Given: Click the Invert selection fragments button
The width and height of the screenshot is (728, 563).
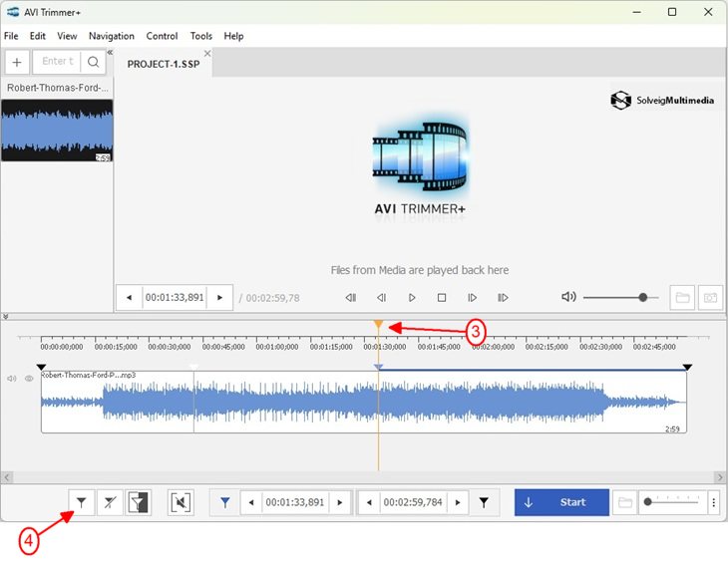Looking at the screenshot, I should (139, 502).
